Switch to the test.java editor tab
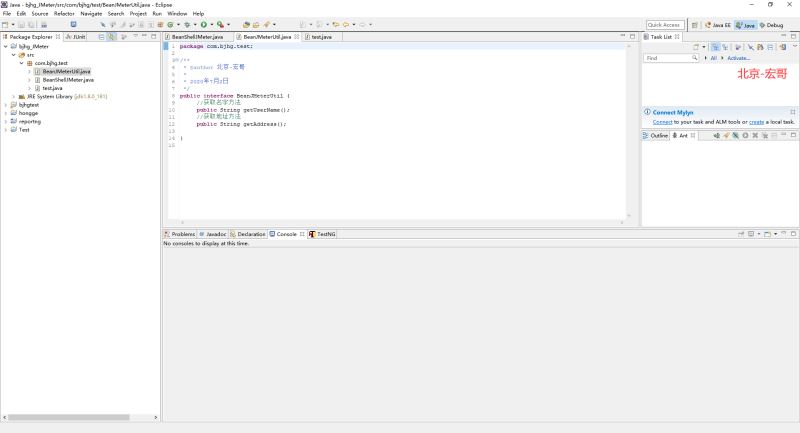800x433 pixels. coord(321,37)
